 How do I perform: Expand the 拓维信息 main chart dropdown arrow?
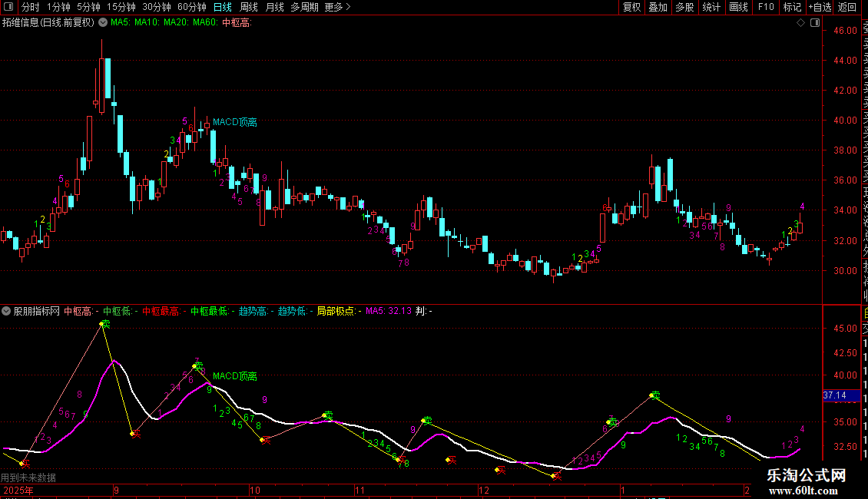coord(104,23)
